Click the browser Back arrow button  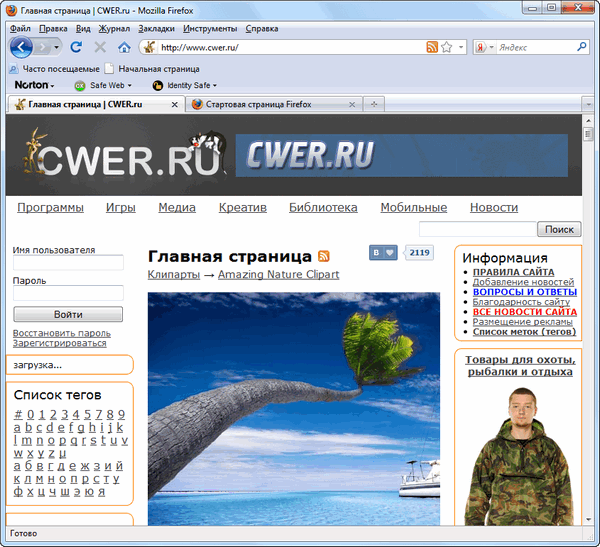tap(22, 47)
